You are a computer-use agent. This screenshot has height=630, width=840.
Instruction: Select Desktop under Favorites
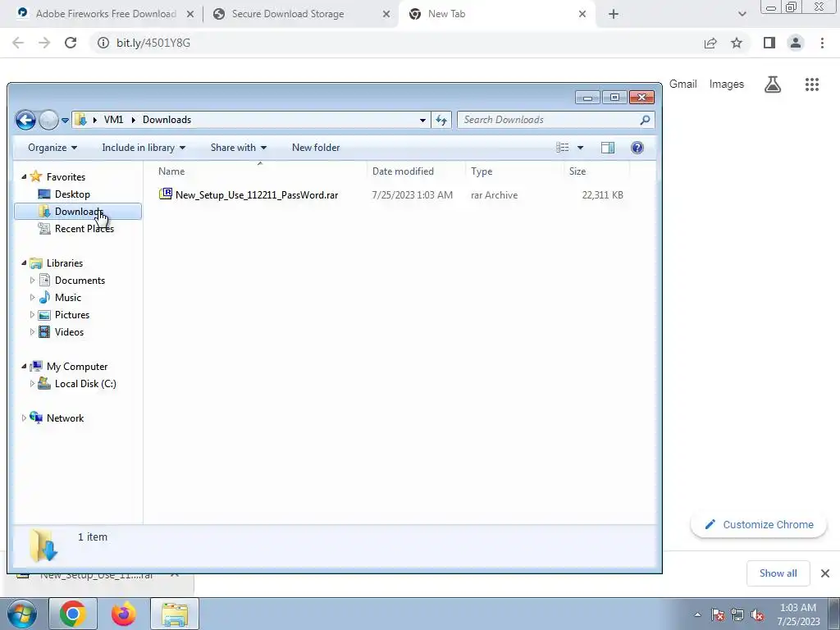pyautogui.click(x=72, y=194)
